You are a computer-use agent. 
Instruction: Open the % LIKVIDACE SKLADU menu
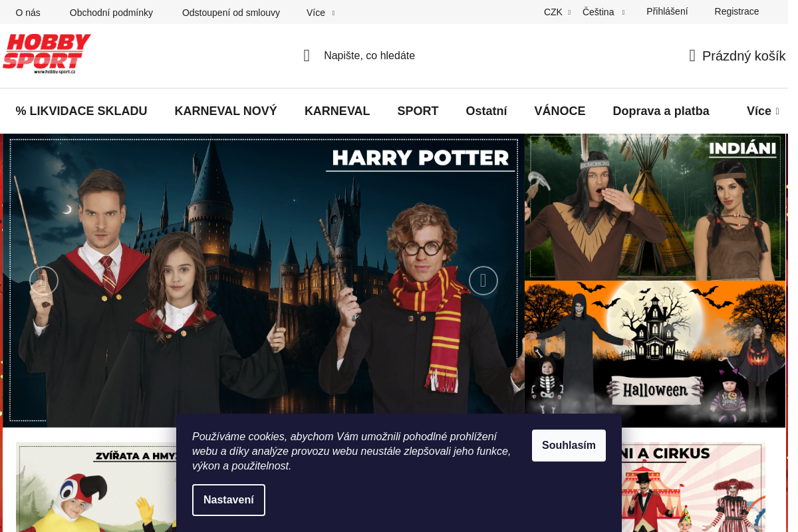tap(81, 111)
